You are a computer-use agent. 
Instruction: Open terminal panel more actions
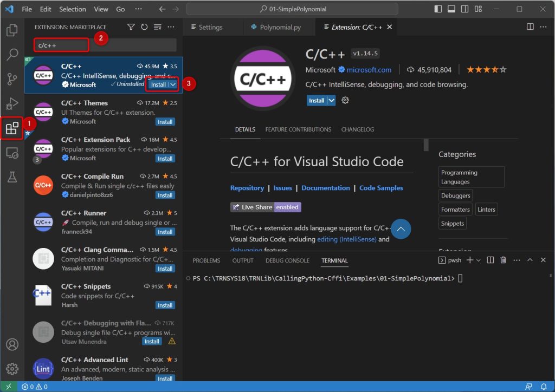point(517,260)
